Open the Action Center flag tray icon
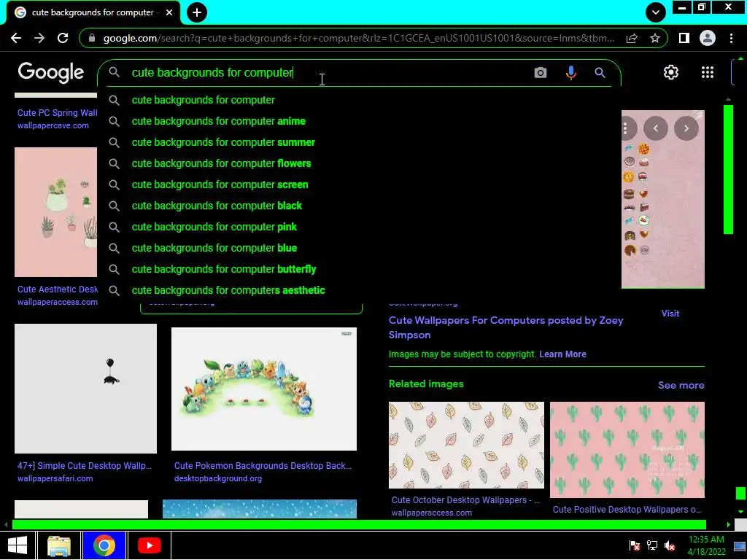The height and width of the screenshot is (560, 747). (635, 545)
